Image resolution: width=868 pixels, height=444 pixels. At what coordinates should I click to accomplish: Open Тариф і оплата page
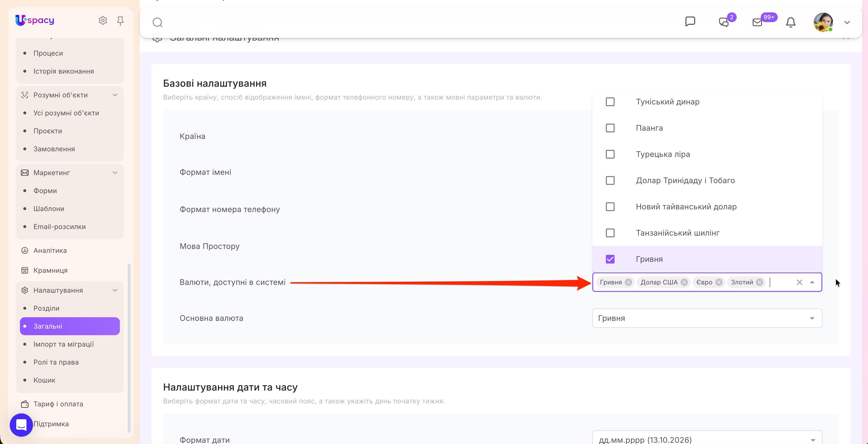pyautogui.click(x=58, y=403)
